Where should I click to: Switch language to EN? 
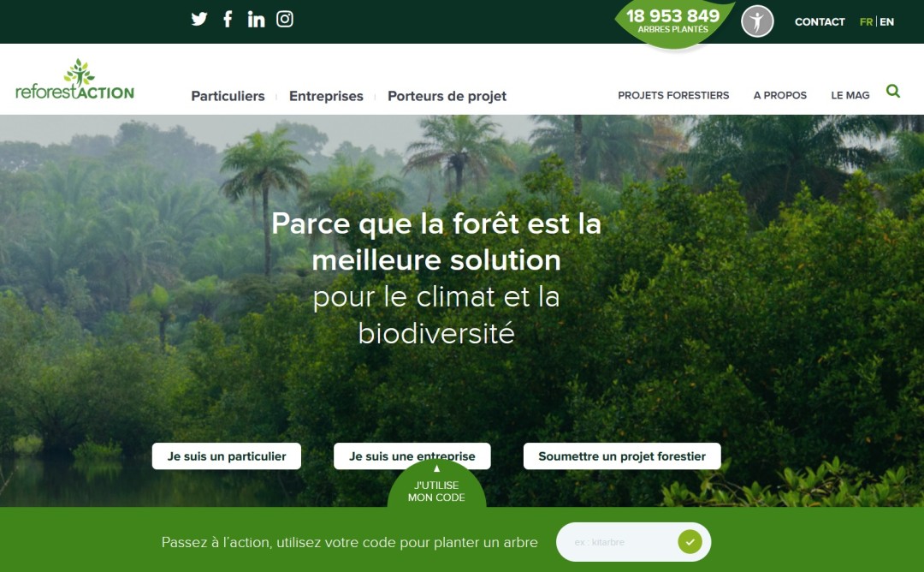tap(887, 21)
